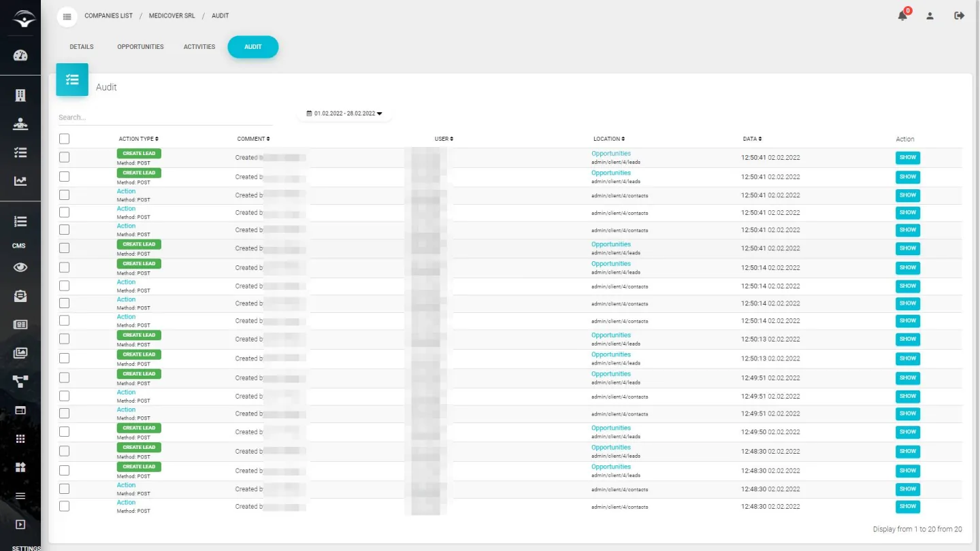This screenshot has height=551, width=980.
Task: Click Show button for the 12:49:50 row
Action: (x=908, y=432)
